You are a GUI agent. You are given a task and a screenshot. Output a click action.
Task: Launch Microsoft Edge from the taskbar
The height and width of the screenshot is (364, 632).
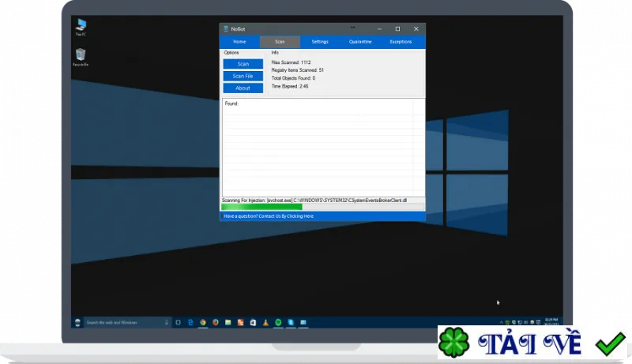point(190,322)
